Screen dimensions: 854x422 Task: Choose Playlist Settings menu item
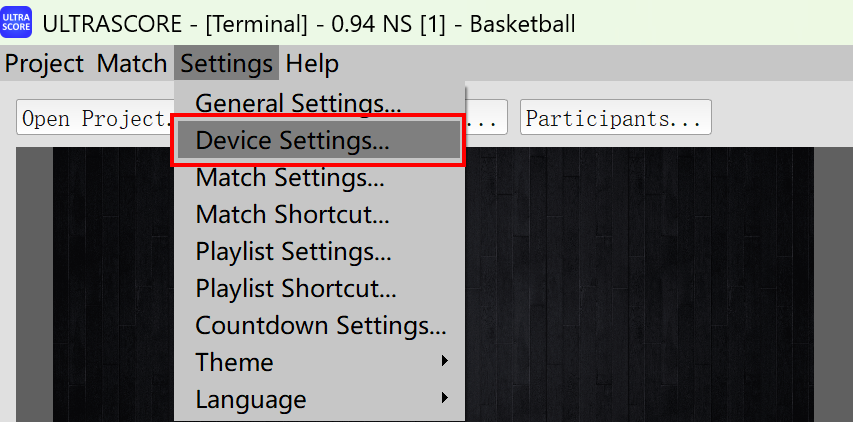point(293,251)
